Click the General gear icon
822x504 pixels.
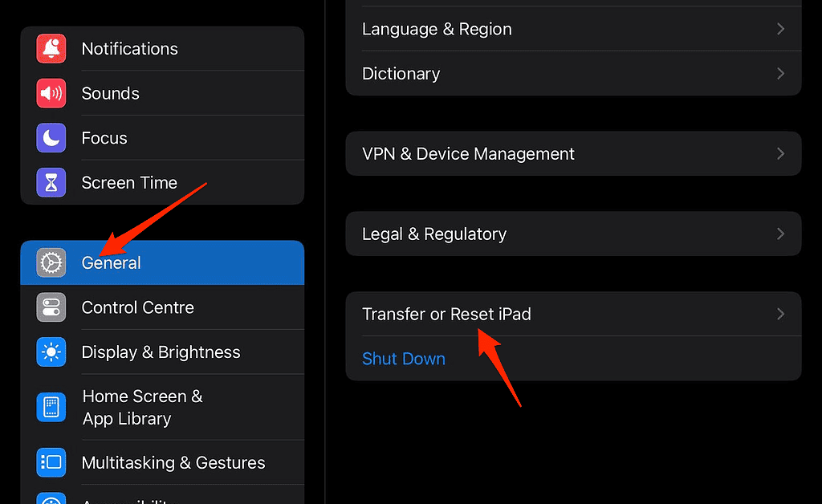pos(51,262)
